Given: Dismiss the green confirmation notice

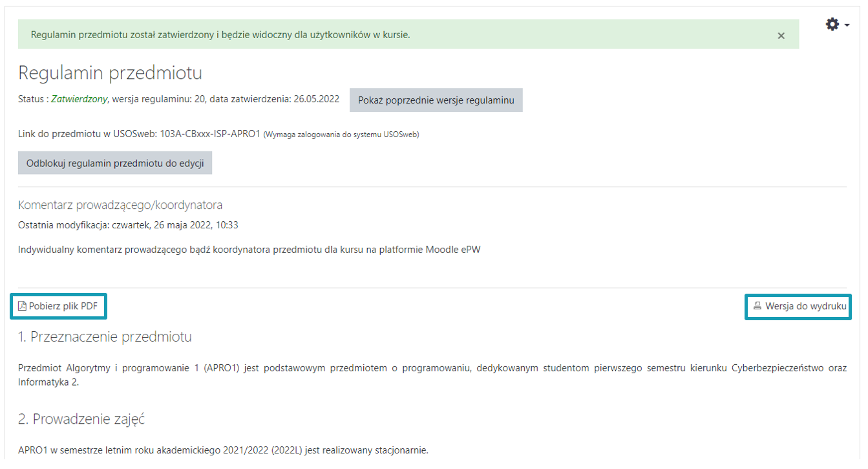Looking at the screenshot, I should [x=781, y=36].
